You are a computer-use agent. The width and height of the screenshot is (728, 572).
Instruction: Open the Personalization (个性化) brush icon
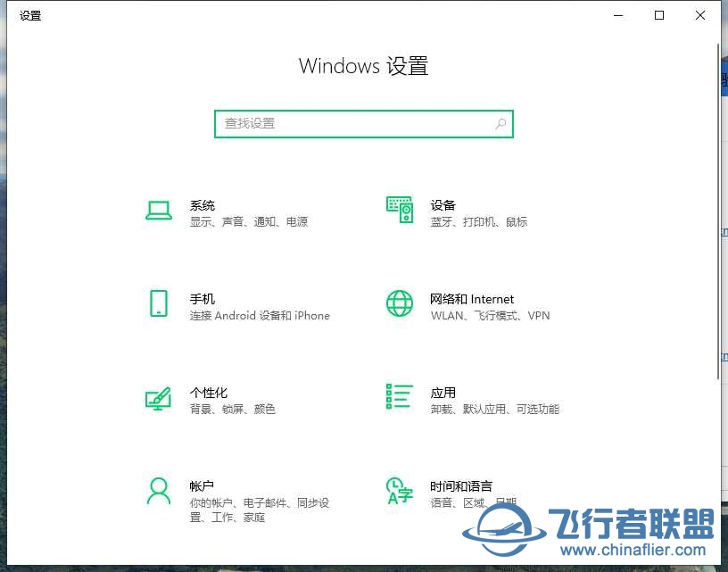(159, 399)
